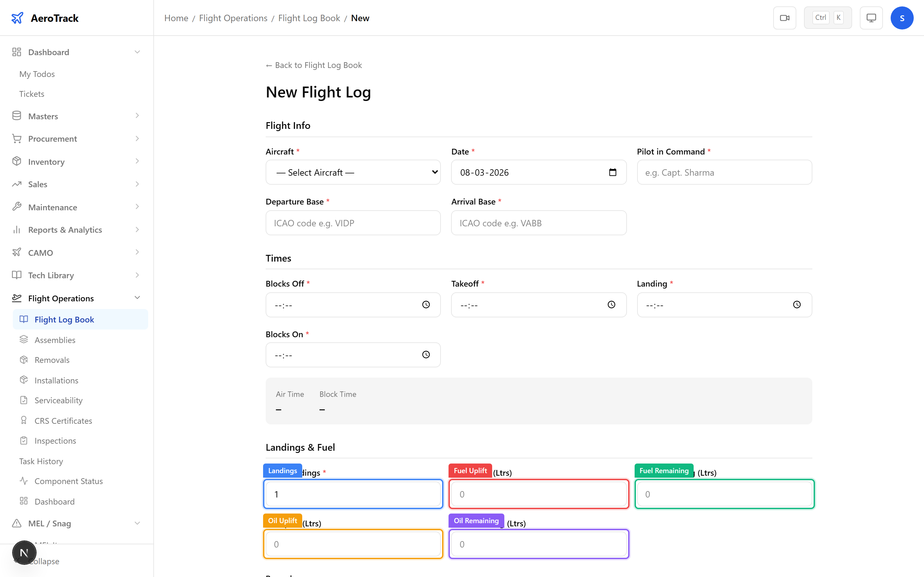Screen dimensions: 924x577
Task: Click the clock icon in Takeoff field
Action: (x=611, y=305)
